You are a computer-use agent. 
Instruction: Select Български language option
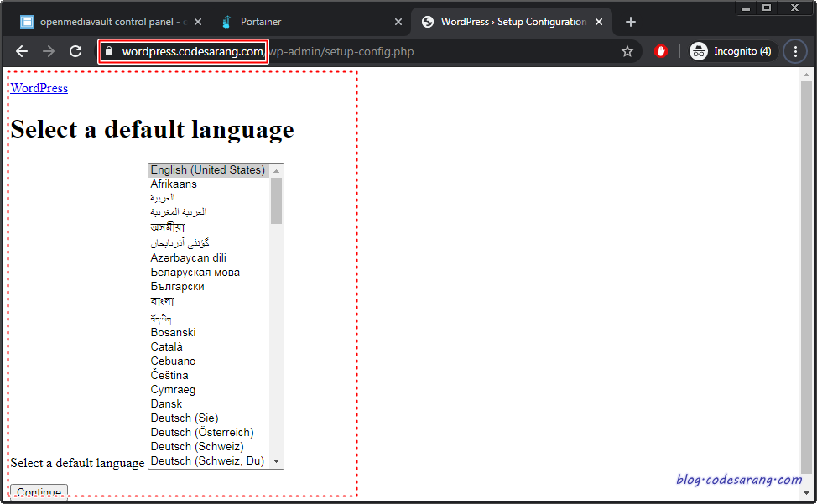[208, 286]
